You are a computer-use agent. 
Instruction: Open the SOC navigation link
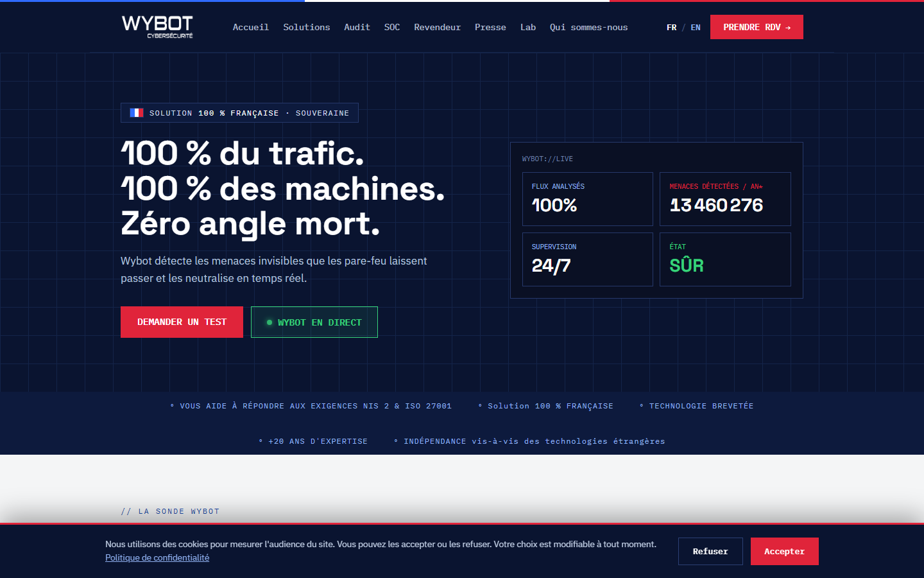tap(392, 27)
